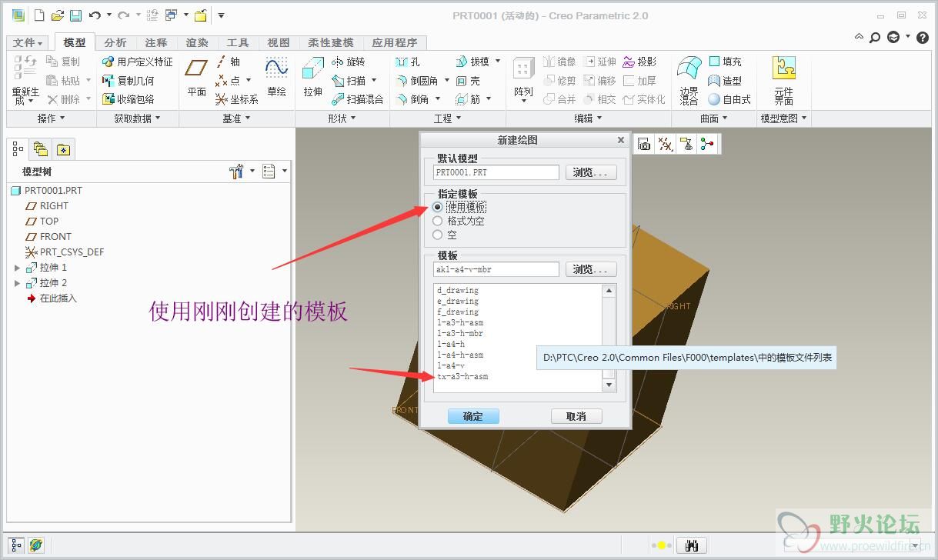Select the 轴 (Axis) datum tool

[x=229, y=62]
